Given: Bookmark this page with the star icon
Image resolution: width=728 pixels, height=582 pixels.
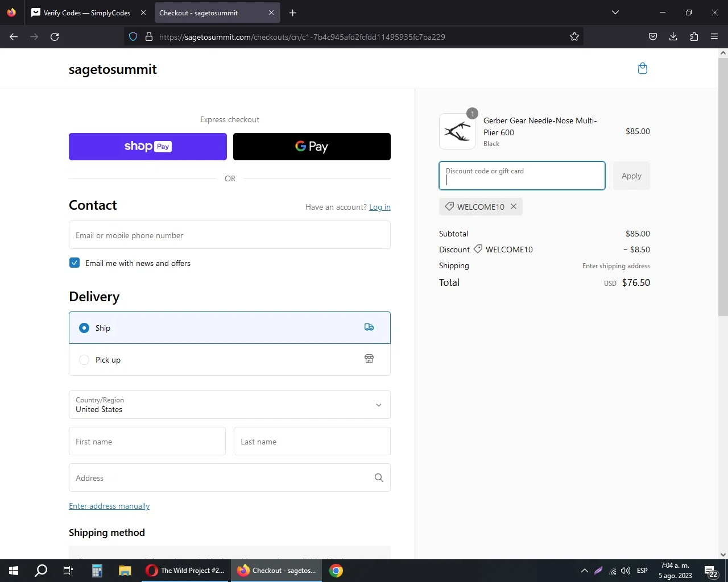Looking at the screenshot, I should click(x=574, y=37).
